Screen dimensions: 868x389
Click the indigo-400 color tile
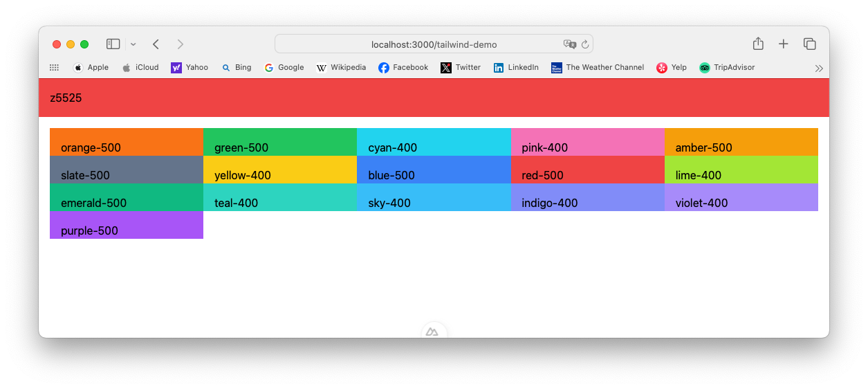point(587,197)
